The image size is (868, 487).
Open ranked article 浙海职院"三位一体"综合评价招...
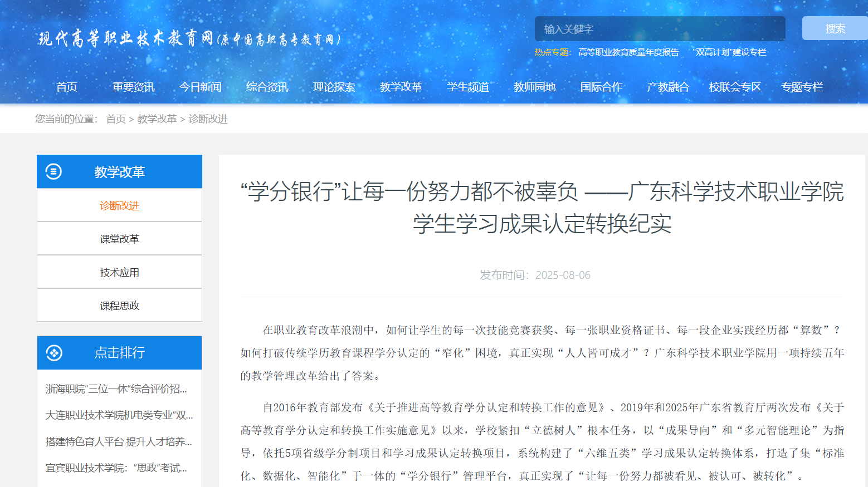116,389
